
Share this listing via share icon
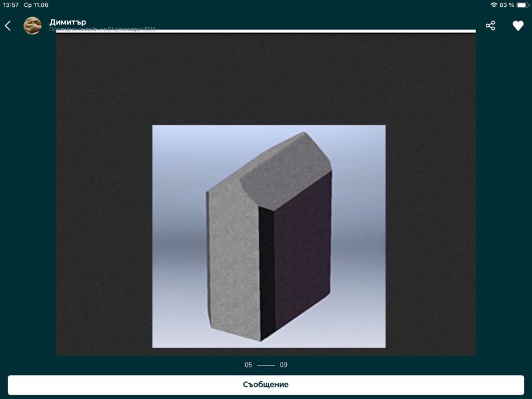pyautogui.click(x=490, y=26)
